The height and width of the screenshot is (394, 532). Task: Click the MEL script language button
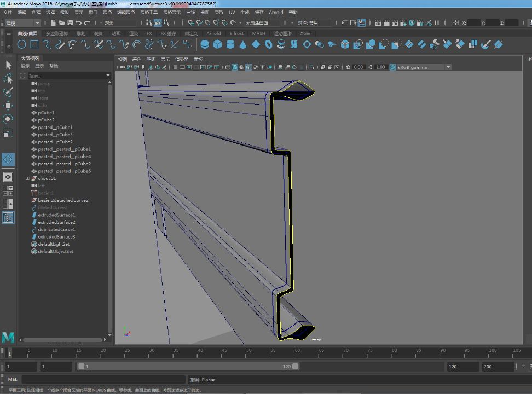click(x=13, y=379)
